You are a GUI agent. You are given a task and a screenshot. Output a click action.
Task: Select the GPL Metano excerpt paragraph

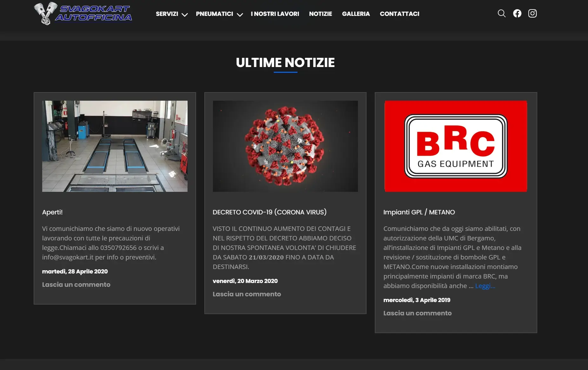point(453,257)
